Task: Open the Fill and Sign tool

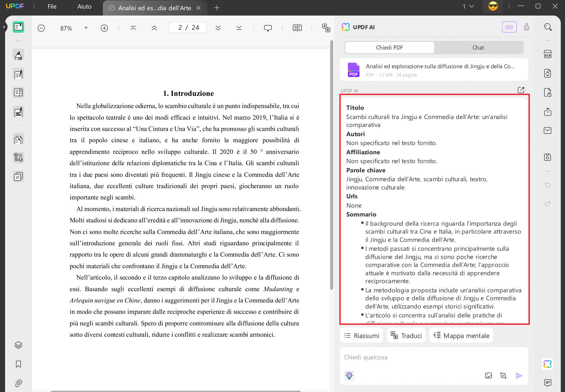Action: [18, 112]
